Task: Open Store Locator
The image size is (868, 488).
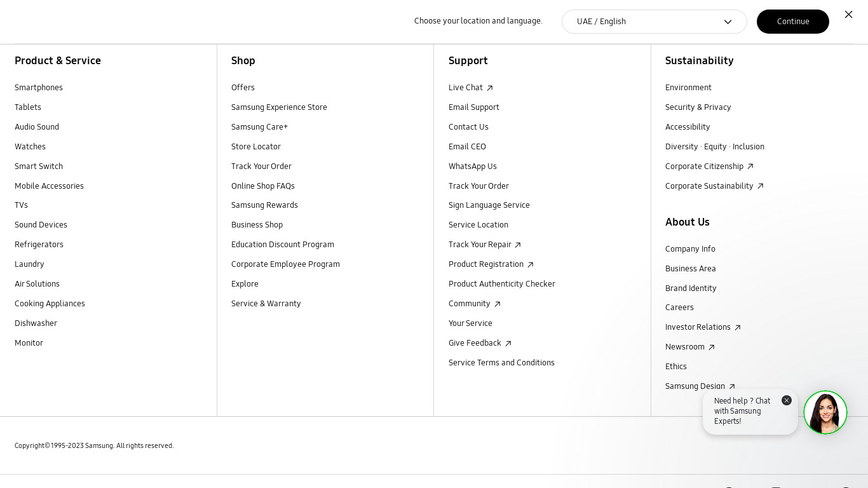Action: pyautogui.click(x=256, y=147)
